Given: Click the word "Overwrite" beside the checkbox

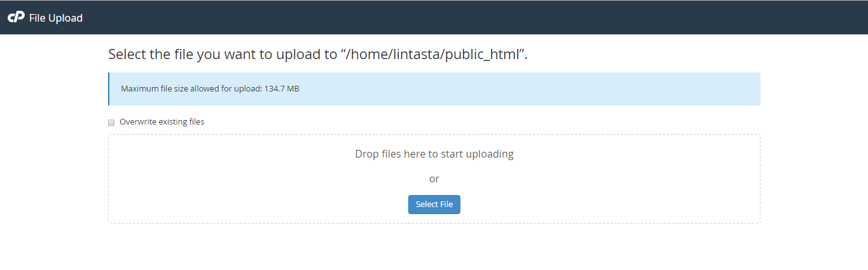Looking at the screenshot, I should [138, 121].
